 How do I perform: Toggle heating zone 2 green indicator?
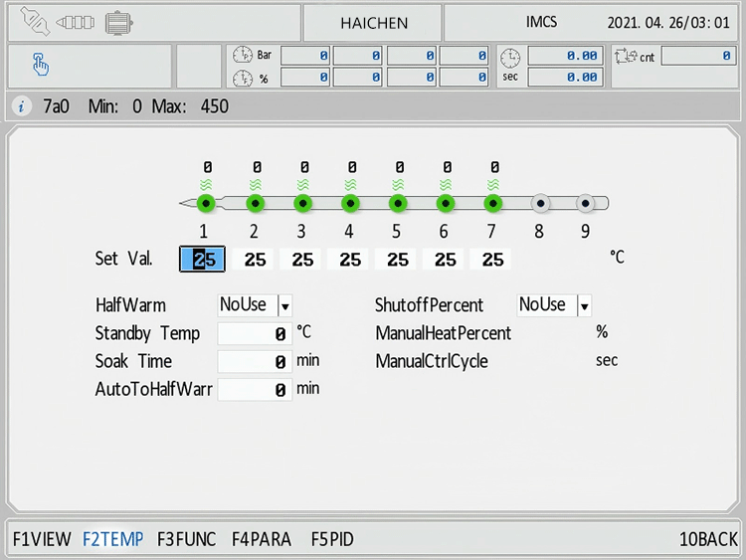[x=256, y=204]
